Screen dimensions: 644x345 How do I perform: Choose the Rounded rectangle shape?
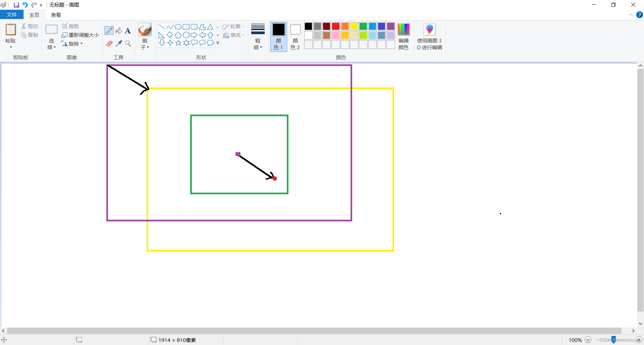pyautogui.click(x=194, y=27)
